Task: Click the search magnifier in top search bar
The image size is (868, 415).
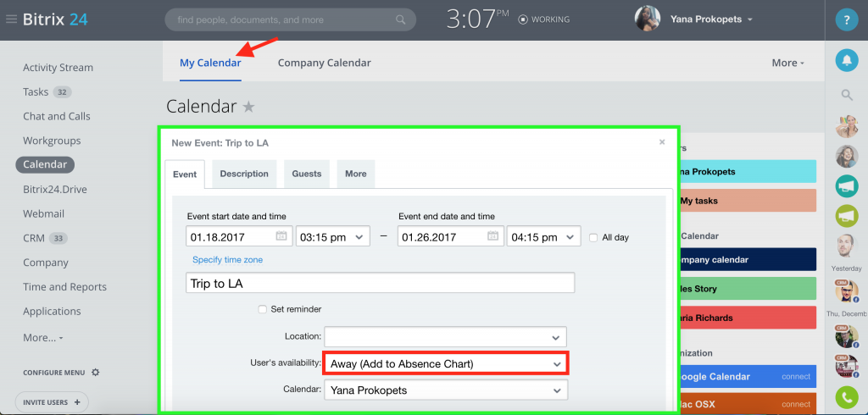Action: pyautogui.click(x=401, y=20)
